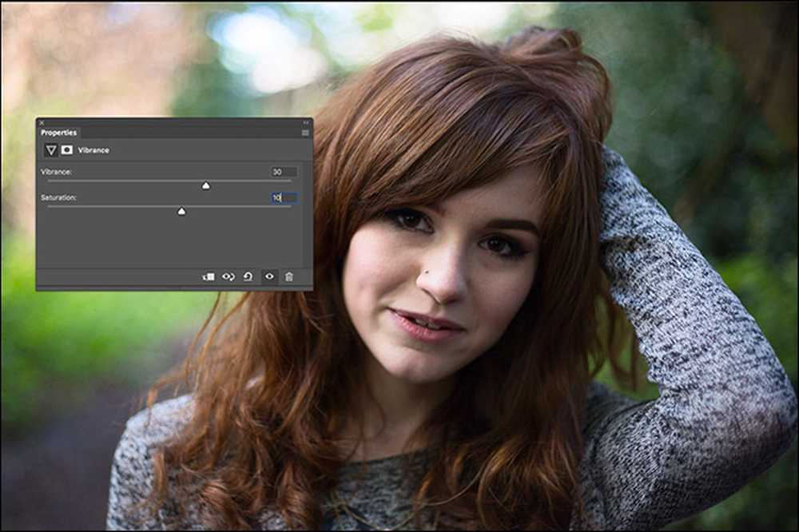Screen dimensions: 799x532
Task: Clip adjustment to layer icon
Action: (x=209, y=276)
